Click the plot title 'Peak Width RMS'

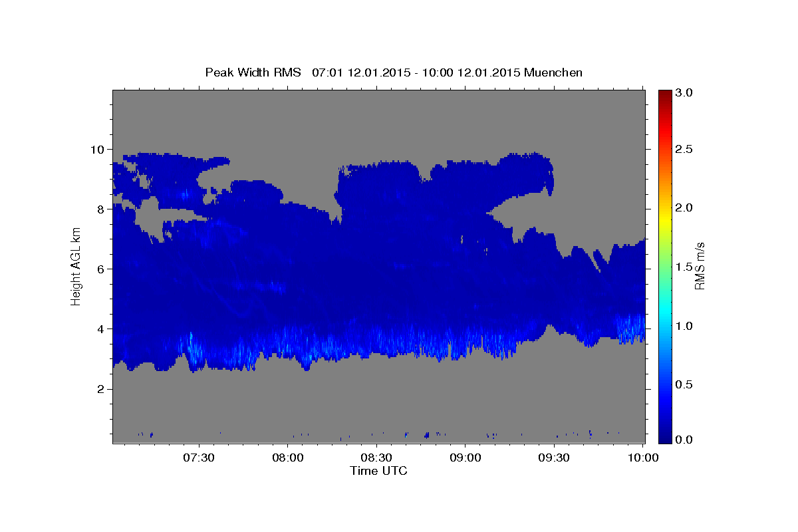click(253, 72)
